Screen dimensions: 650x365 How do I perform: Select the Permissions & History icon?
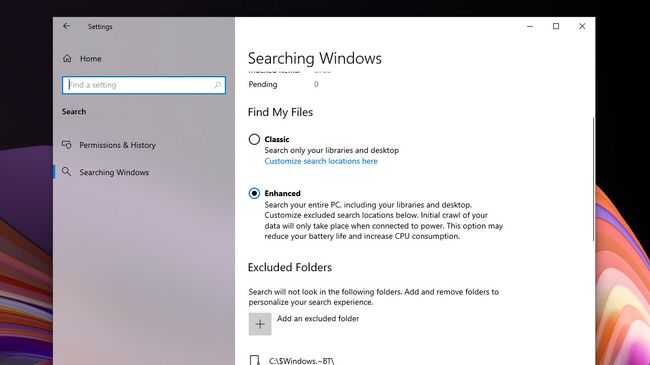coord(66,145)
